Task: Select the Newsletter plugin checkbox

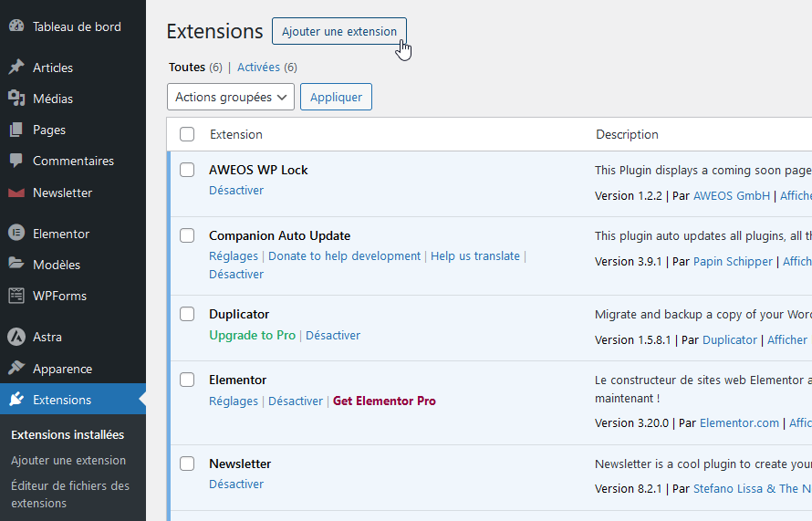Action: pos(187,464)
